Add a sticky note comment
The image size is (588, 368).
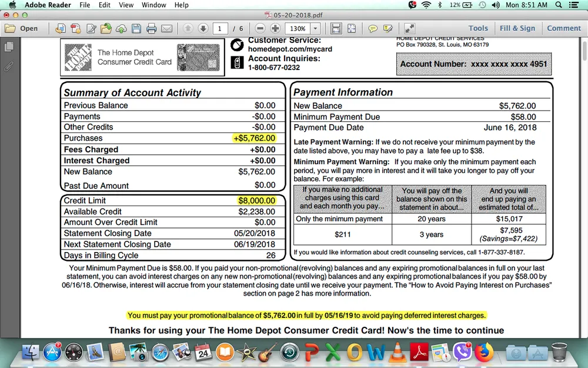[373, 28]
